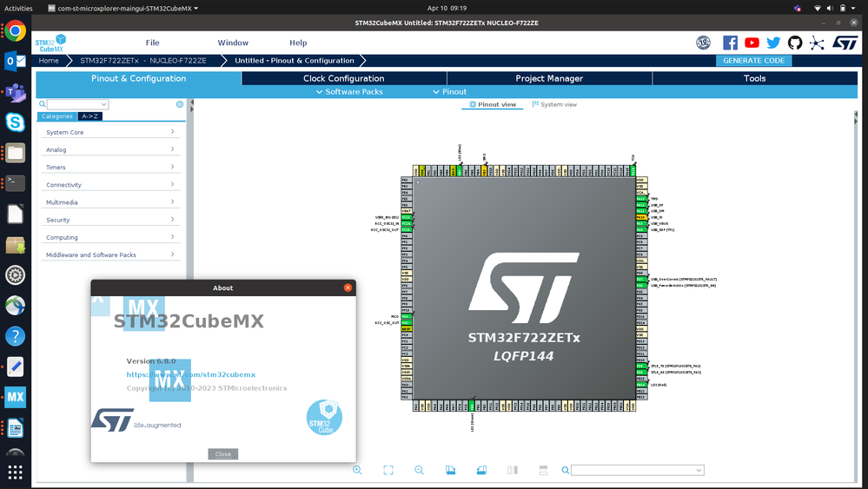
Task: Open the STM32CubeMX MX dock icon
Action: coord(15,397)
